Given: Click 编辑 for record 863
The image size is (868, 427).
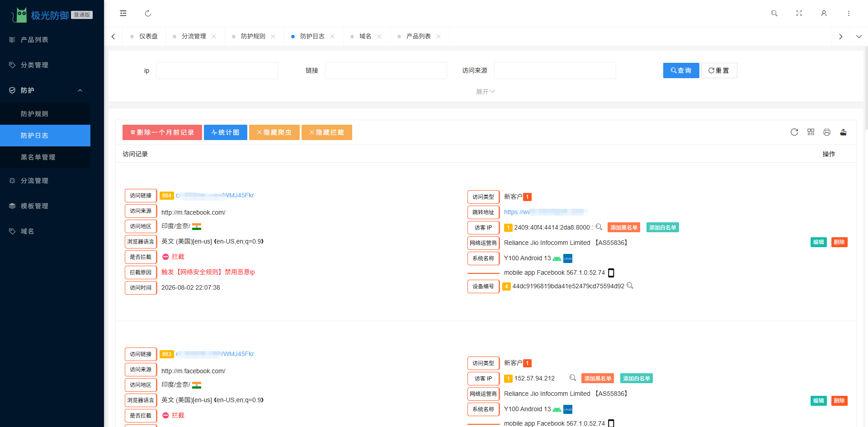Looking at the screenshot, I should point(818,401).
